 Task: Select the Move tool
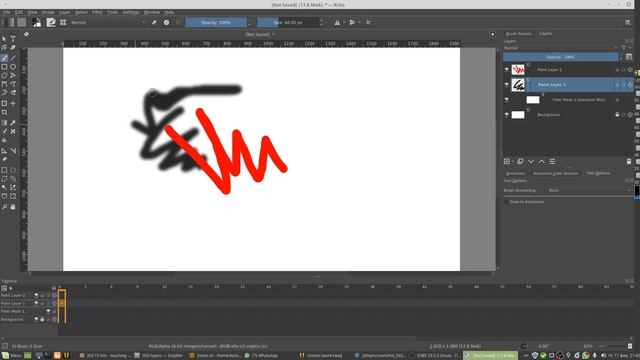coord(13,103)
